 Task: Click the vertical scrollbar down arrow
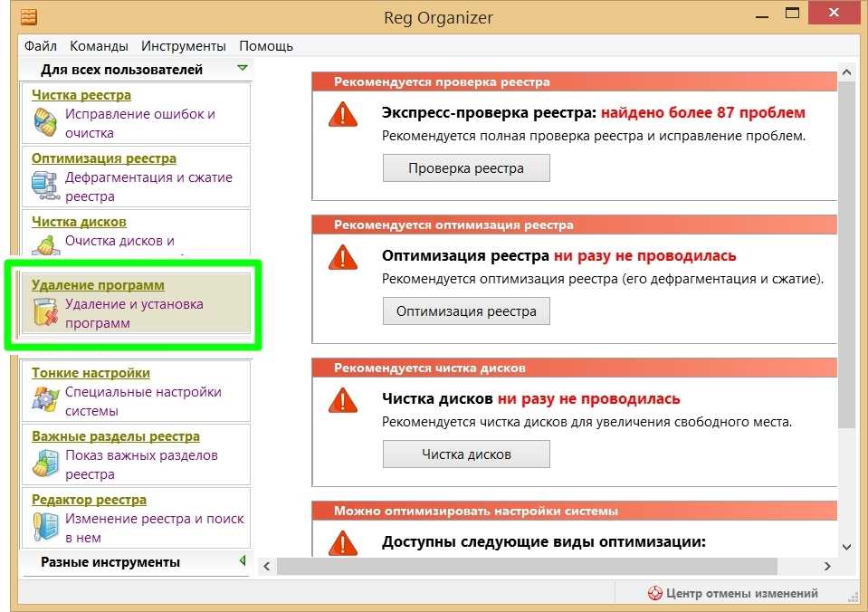point(846,545)
